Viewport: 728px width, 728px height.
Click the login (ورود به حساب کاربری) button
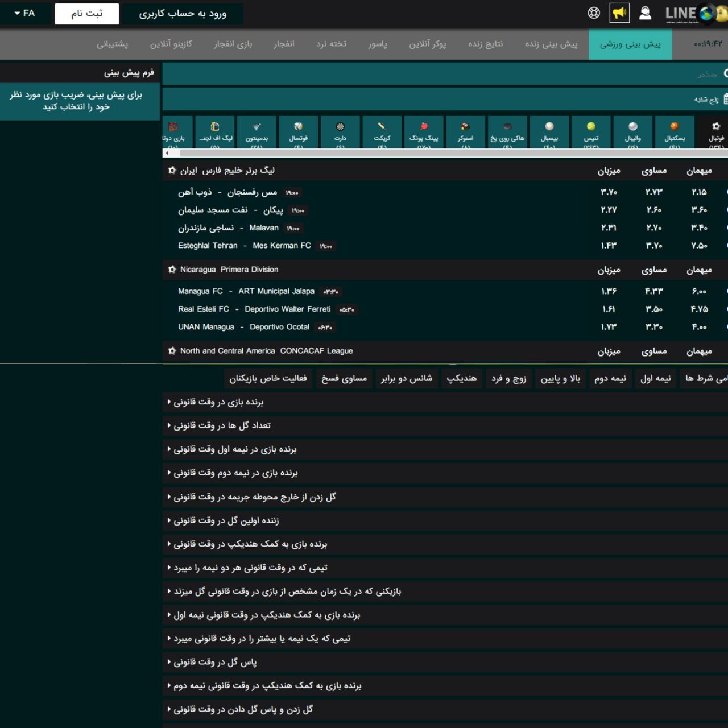coord(183,14)
